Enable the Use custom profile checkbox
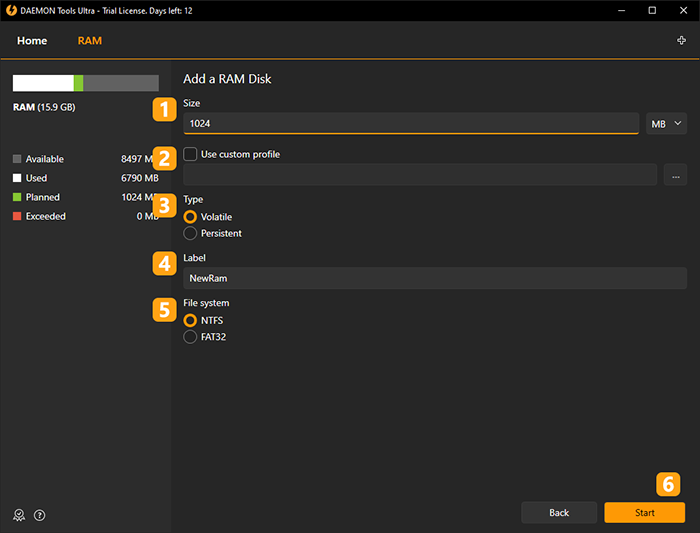Viewport: 700px width, 533px height. pos(190,154)
